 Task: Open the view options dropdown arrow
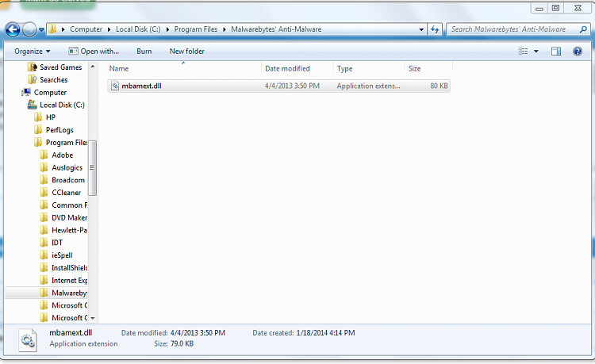[536, 52]
